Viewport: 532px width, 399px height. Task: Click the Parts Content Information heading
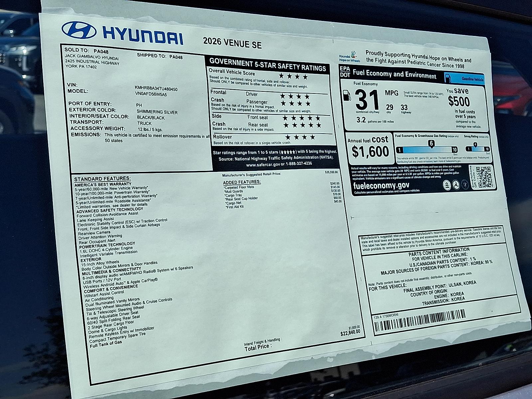(x=439, y=252)
